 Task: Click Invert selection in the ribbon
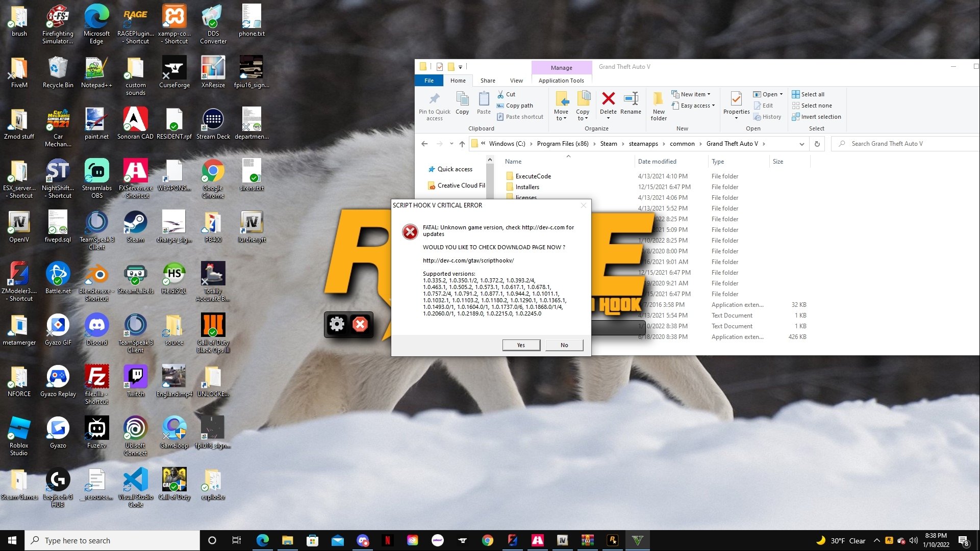[x=820, y=117]
